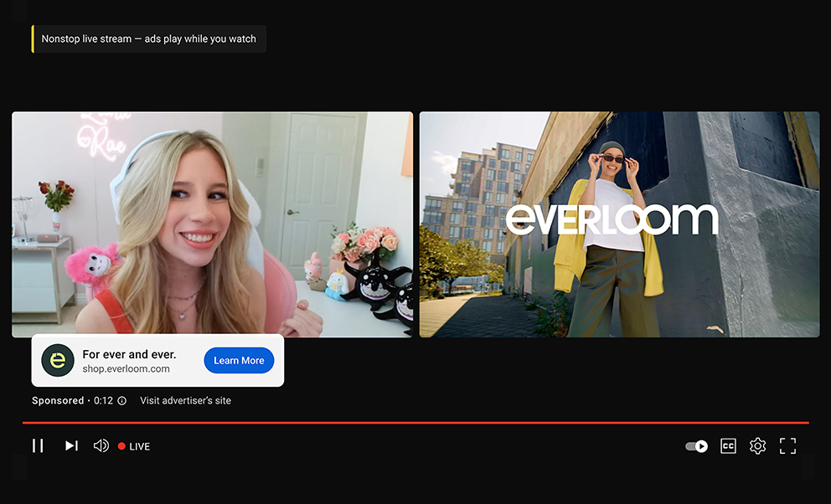Open the playback settings gear

(757, 445)
